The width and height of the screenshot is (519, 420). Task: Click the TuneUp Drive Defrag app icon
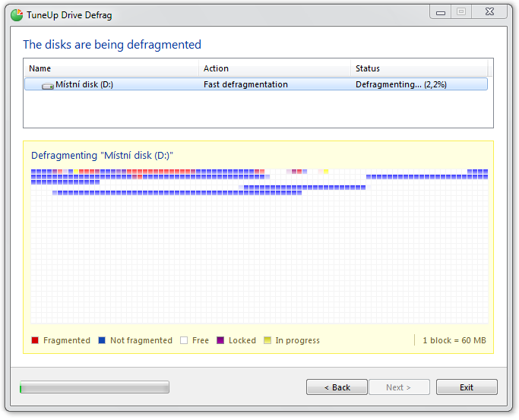[x=17, y=15]
